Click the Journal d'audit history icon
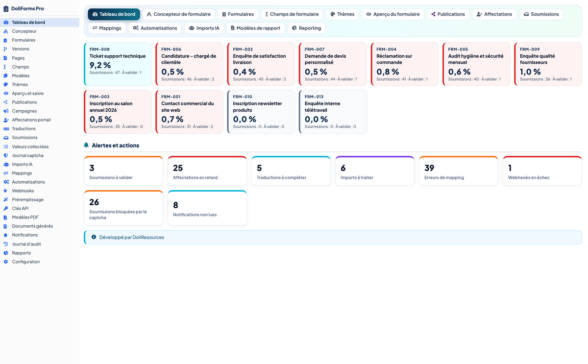The height and width of the screenshot is (364, 588). [x=6, y=244]
